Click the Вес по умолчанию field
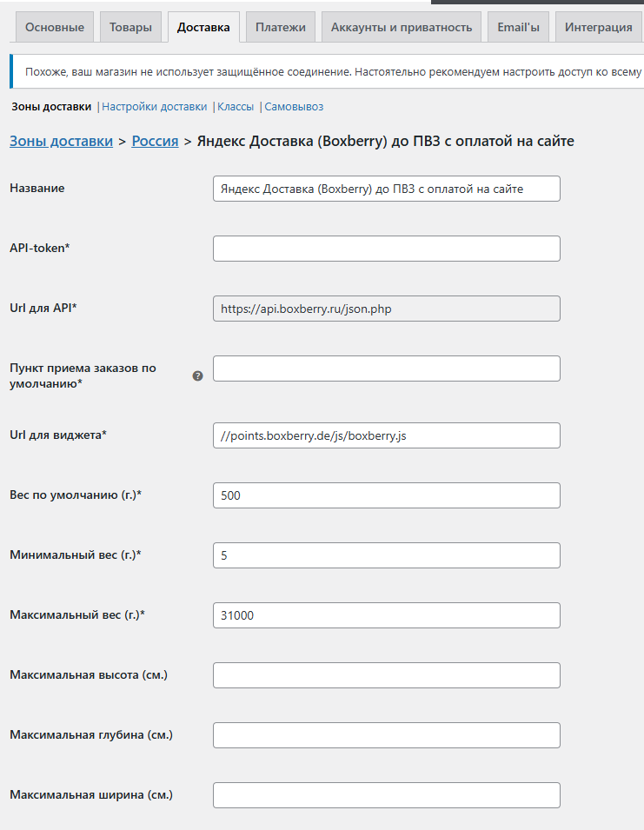 (x=386, y=495)
